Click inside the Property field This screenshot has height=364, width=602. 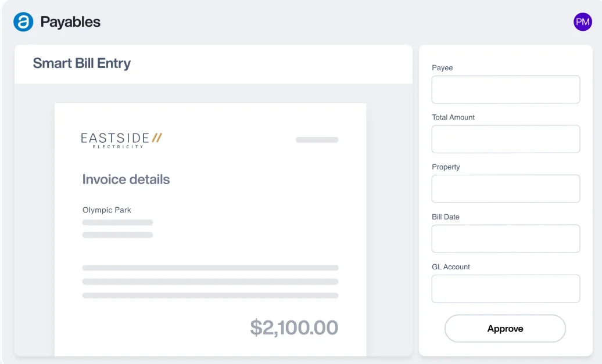coord(505,189)
